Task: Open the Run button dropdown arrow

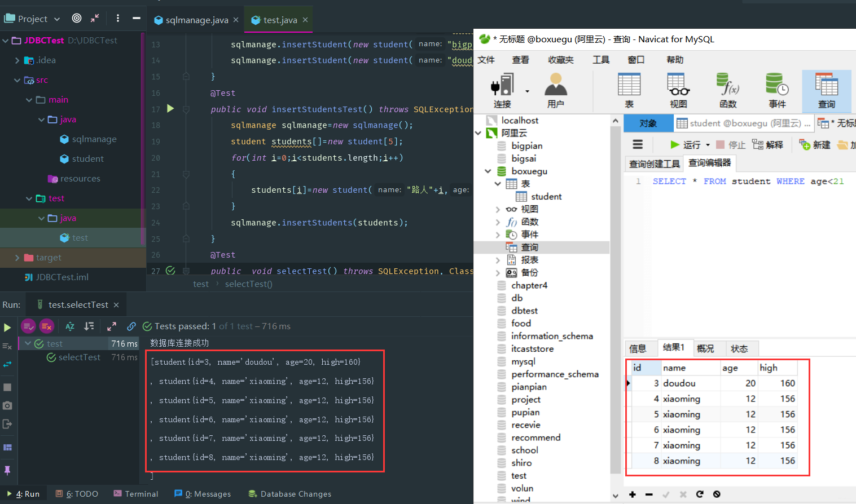Action: pos(708,145)
